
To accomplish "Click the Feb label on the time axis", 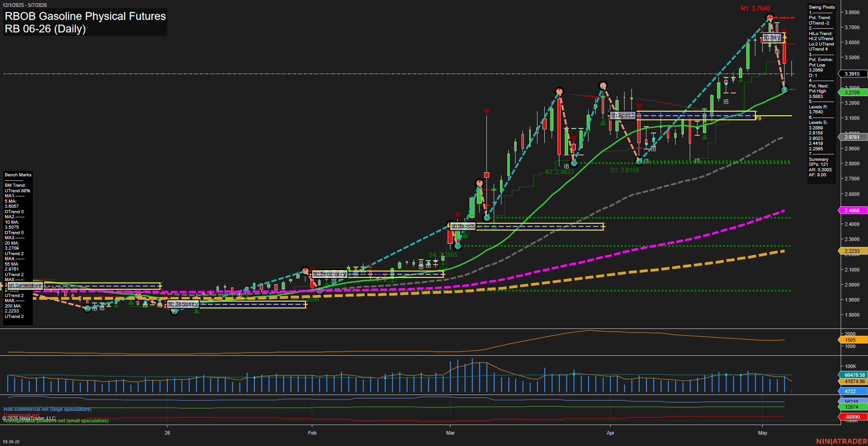I will [312, 433].
